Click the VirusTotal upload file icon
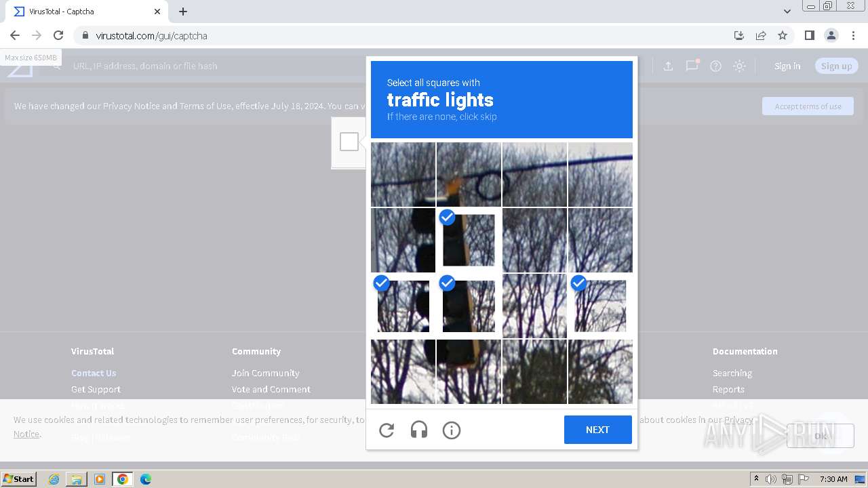The width and height of the screenshot is (868, 488). click(x=668, y=66)
